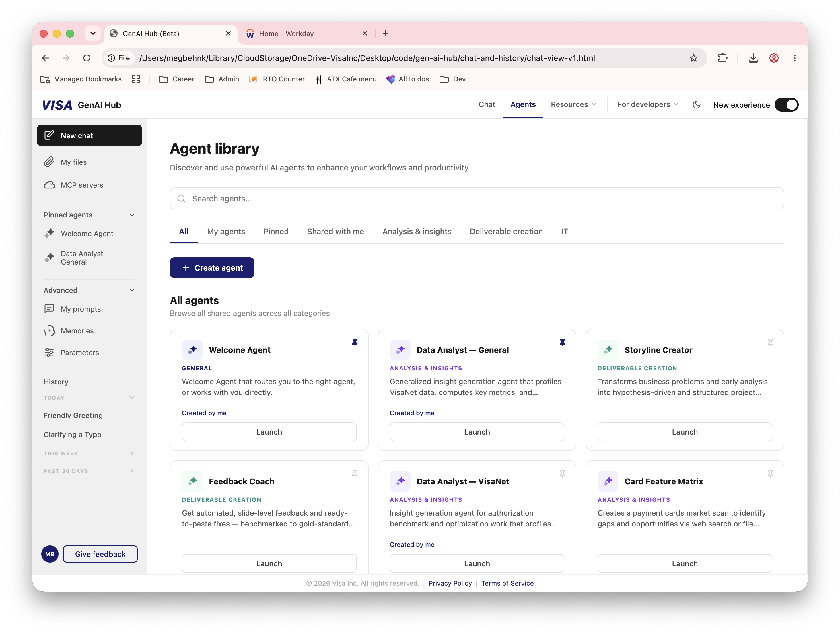Open the Privacy Policy link
Image resolution: width=840 pixels, height=634 pixels.
pyautogui.click(x=450, y=583)
